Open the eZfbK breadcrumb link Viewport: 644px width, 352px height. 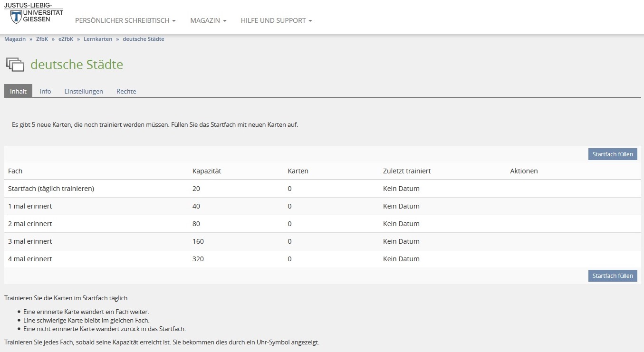point(66,39)
